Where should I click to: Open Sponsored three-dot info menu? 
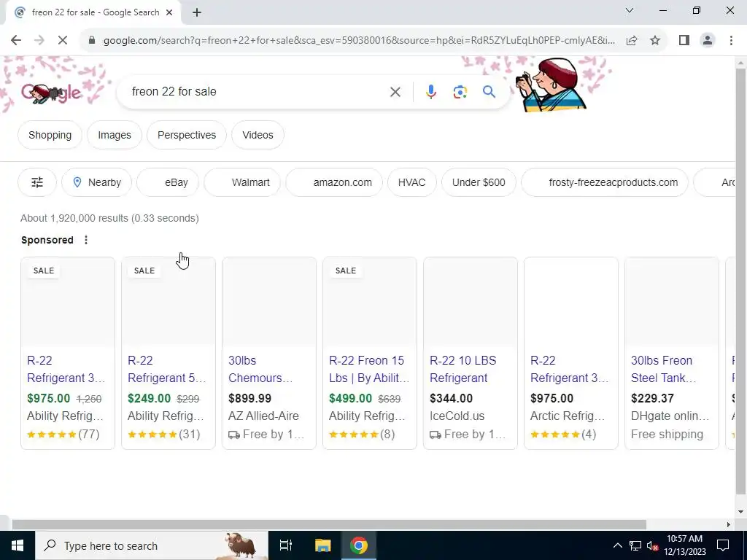point(86,240)
